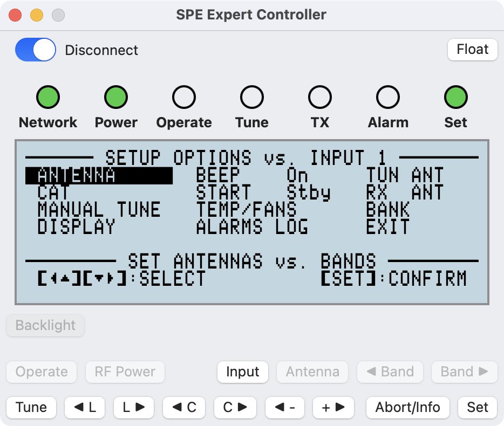Click the Tune status indicator circle
Image resolution: width=504 pixels, height=426 pixels.
click(x=252, y=97)
